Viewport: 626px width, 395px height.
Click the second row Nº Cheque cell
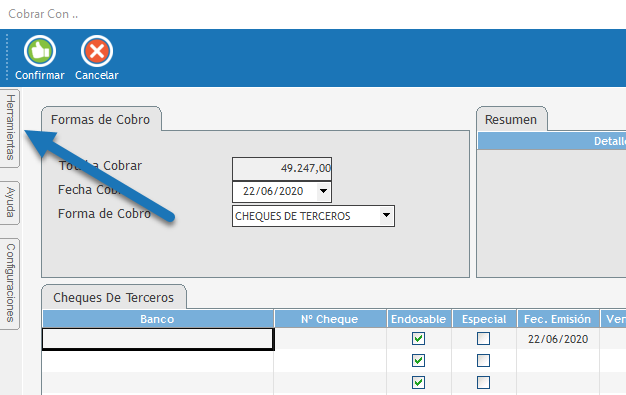[330, 361]
